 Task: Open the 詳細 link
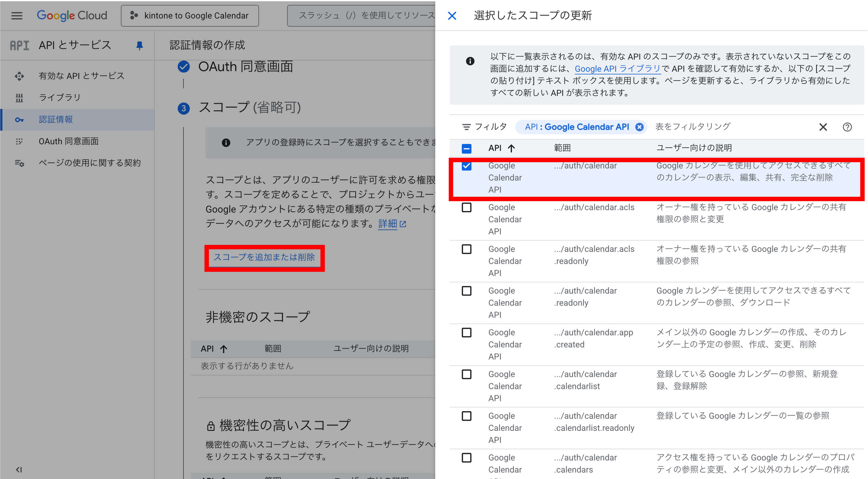[x=392, y=223]
